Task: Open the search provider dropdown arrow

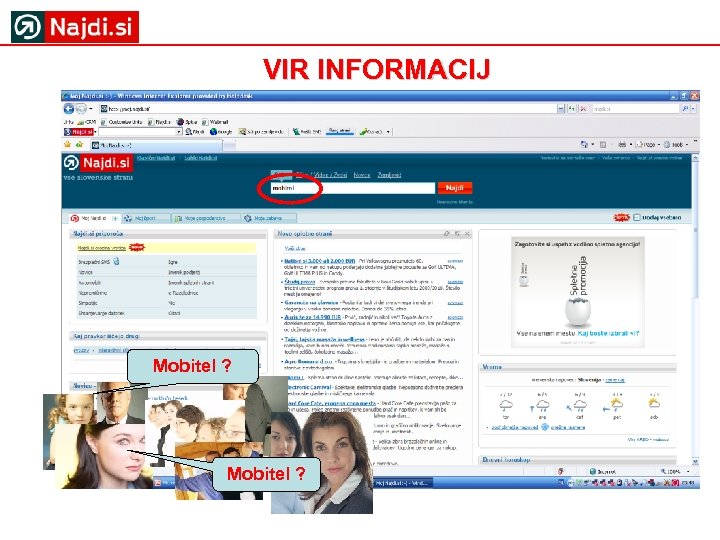Action: 693,109
